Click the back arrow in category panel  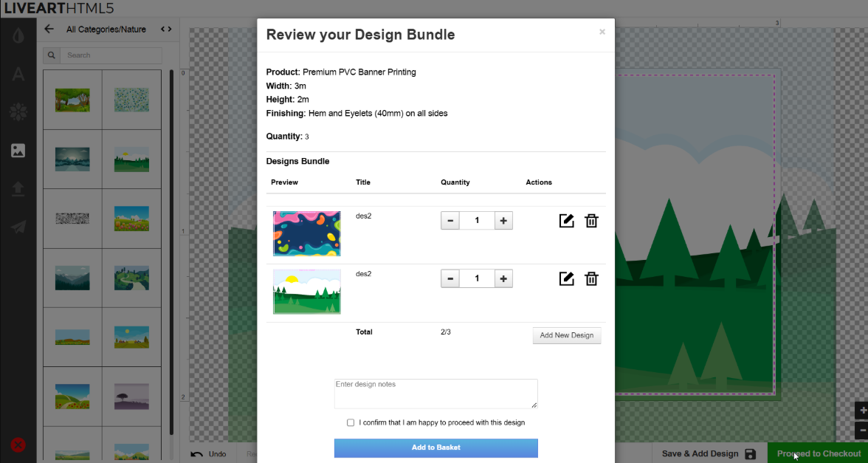click(49, 30)
